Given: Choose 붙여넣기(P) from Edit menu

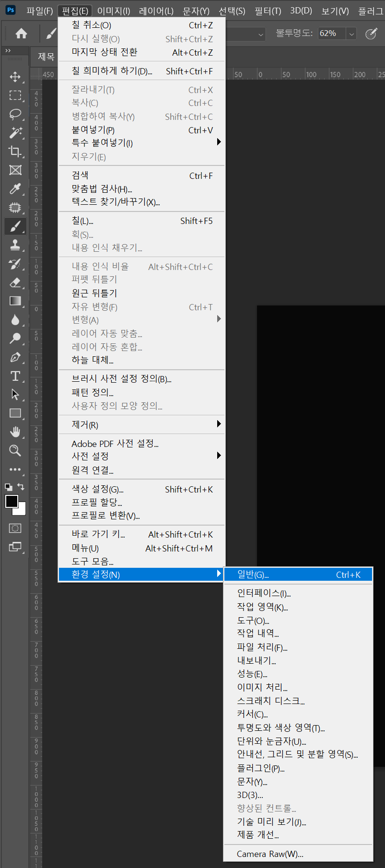Looking at the screenshot, I should (x=141, y=130).
